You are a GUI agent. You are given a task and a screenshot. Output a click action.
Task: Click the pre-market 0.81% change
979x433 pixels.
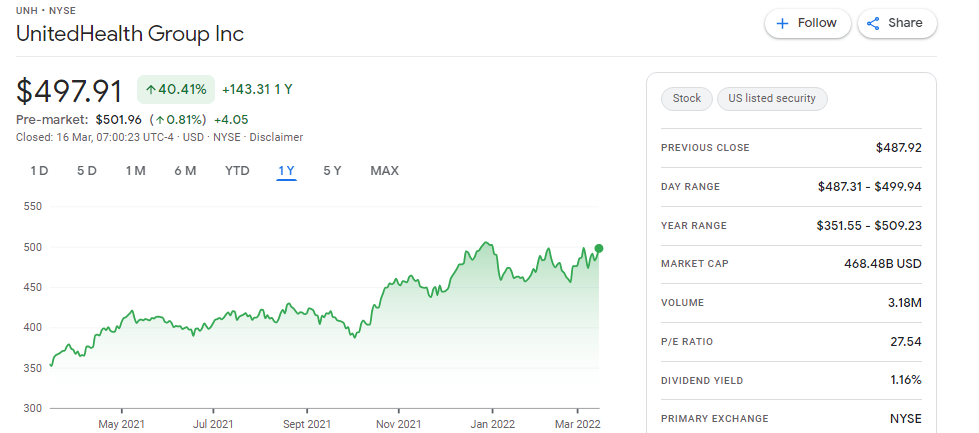[x=178, y=119]
